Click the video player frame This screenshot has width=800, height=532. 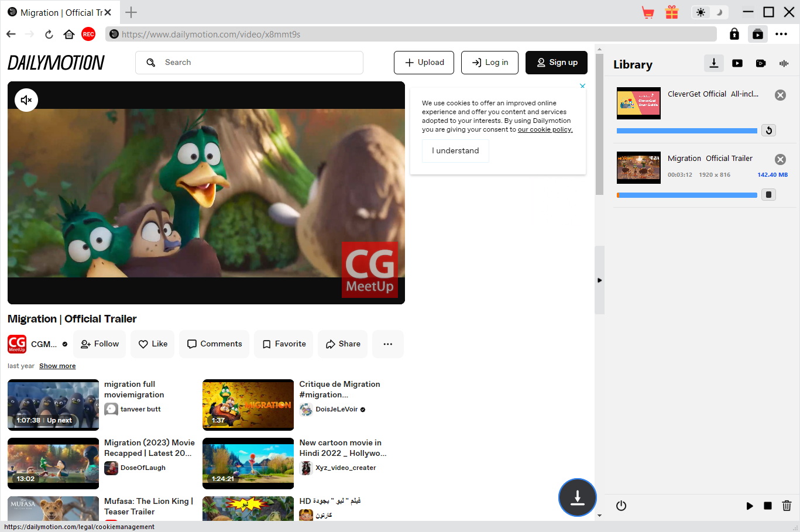pyautogui.click(x=206, y=193)
